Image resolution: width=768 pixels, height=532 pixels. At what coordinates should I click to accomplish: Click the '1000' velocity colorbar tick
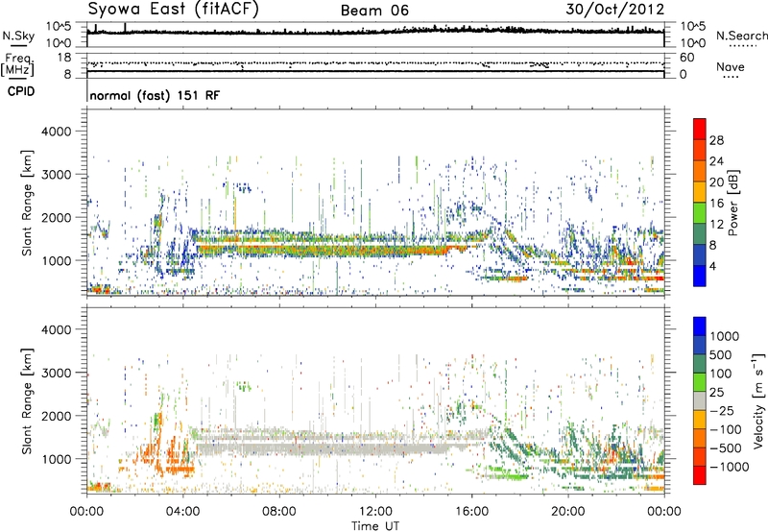pyautogui.click(x=725, y=336)
